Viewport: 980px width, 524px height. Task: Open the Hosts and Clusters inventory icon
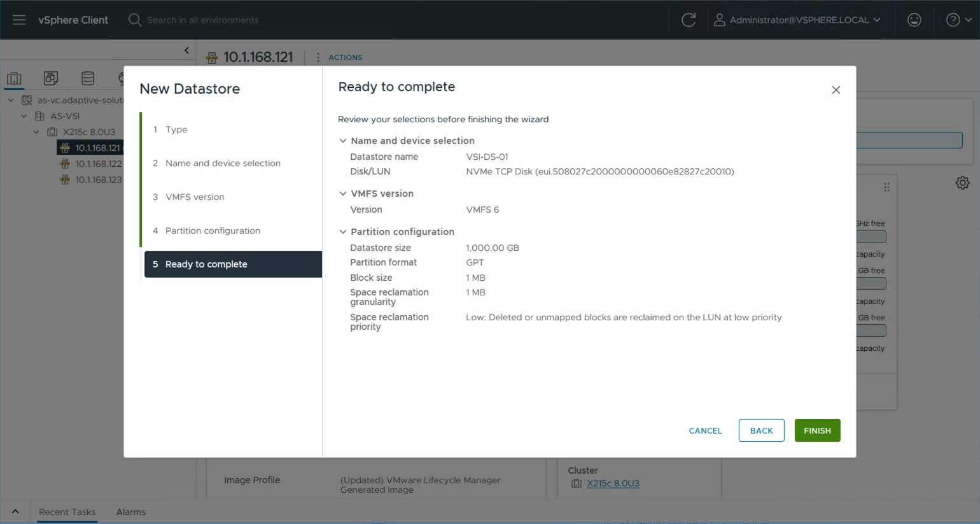click(x=14, y=78)
